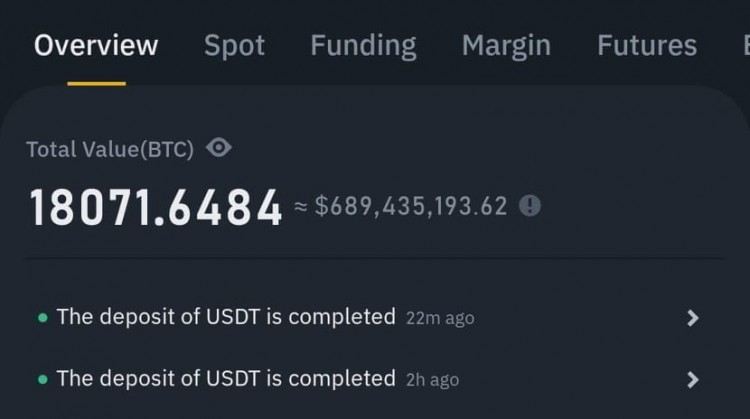Open the USDT deposit notification from 2h ago
The width and height of the screenshot is (750, 419).
pyautogui.click(x=368, y=379)
